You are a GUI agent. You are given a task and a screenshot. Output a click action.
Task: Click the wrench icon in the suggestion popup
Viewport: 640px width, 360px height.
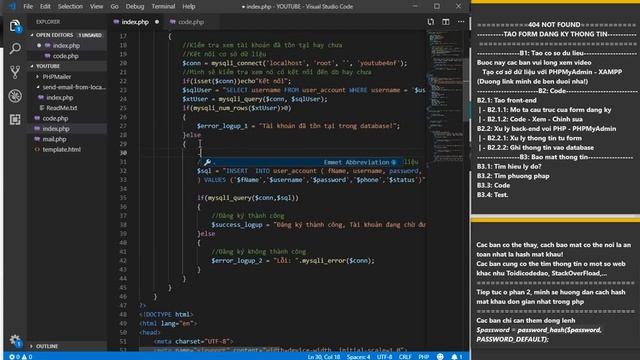207,162
